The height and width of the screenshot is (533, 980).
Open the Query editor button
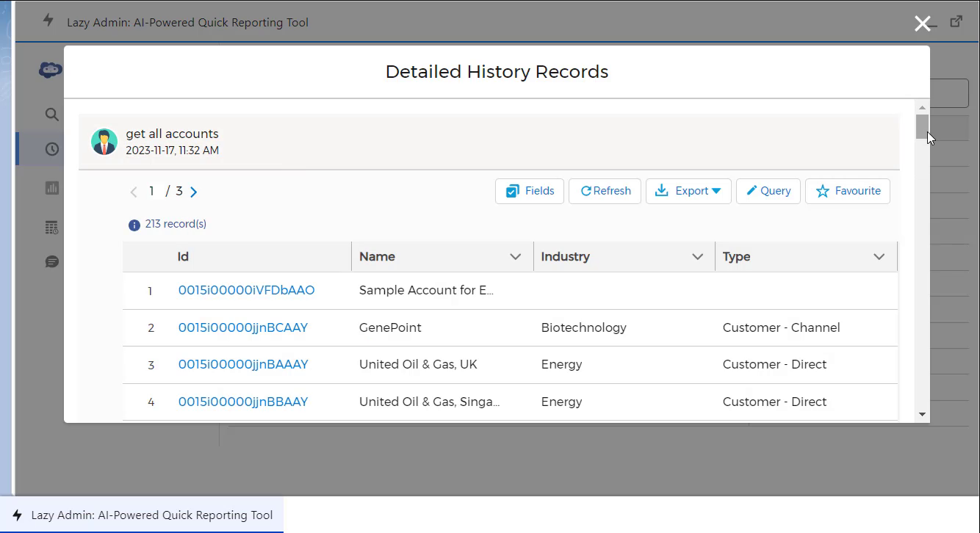(x=768, y=191)
